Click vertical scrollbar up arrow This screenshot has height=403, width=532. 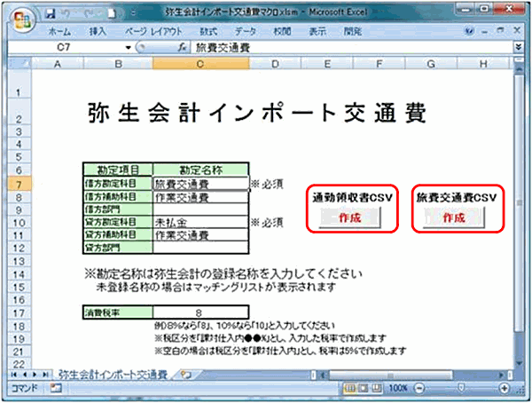(x=519, y=69)
